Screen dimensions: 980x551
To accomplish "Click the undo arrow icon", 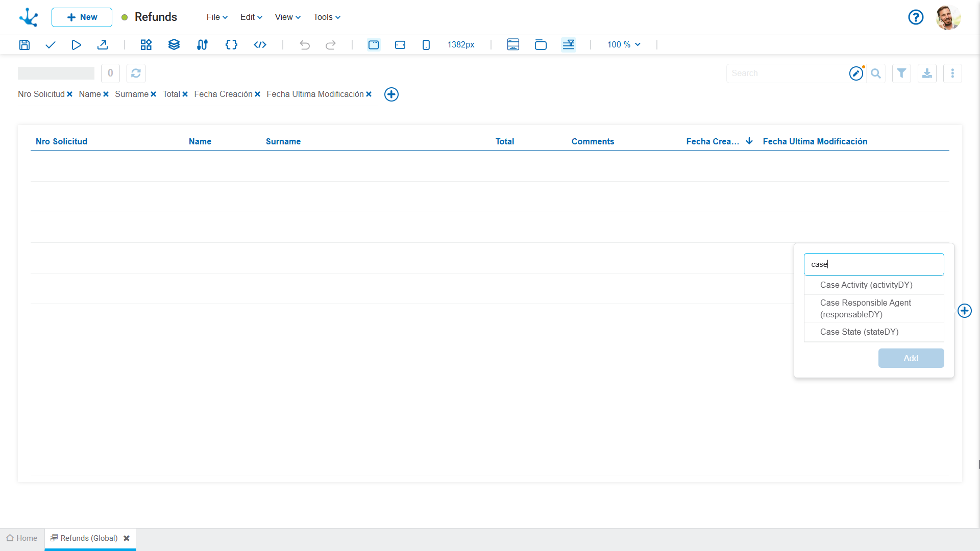I will pos(305,45).
